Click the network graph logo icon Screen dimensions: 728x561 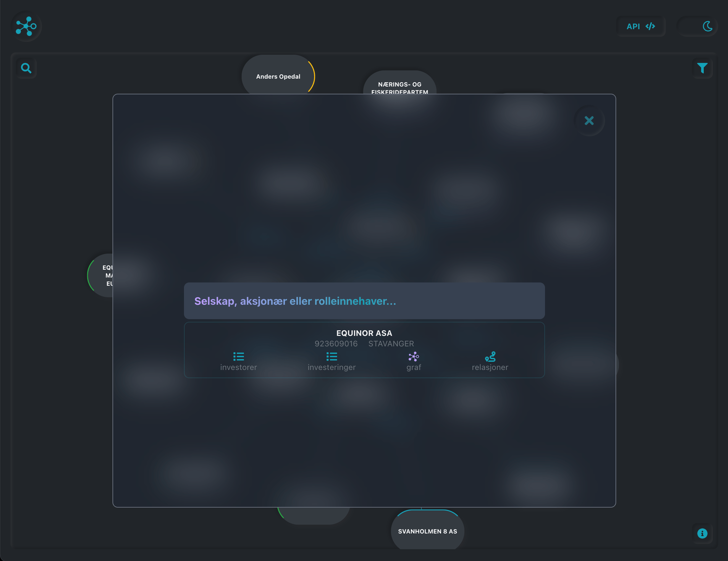tap(26, 26)
